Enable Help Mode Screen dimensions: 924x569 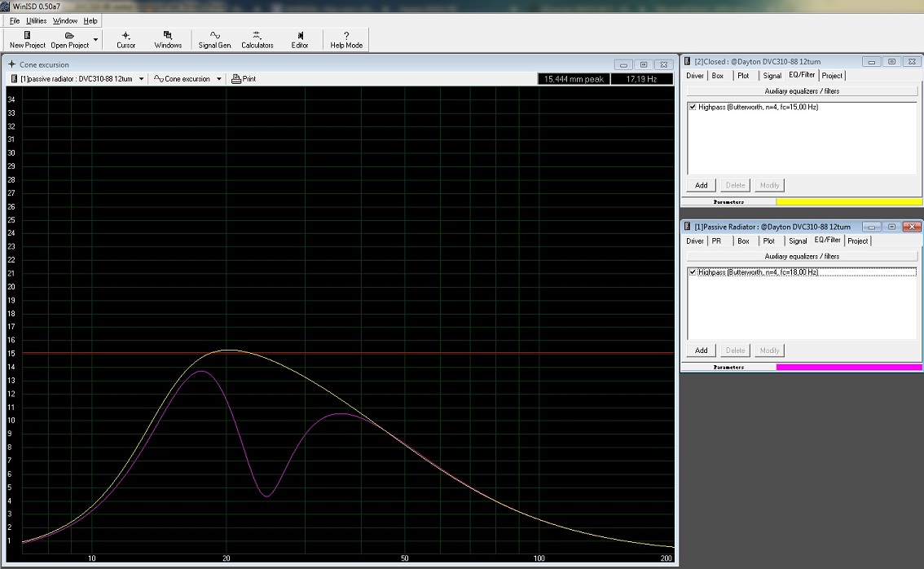tap(346, 40)
